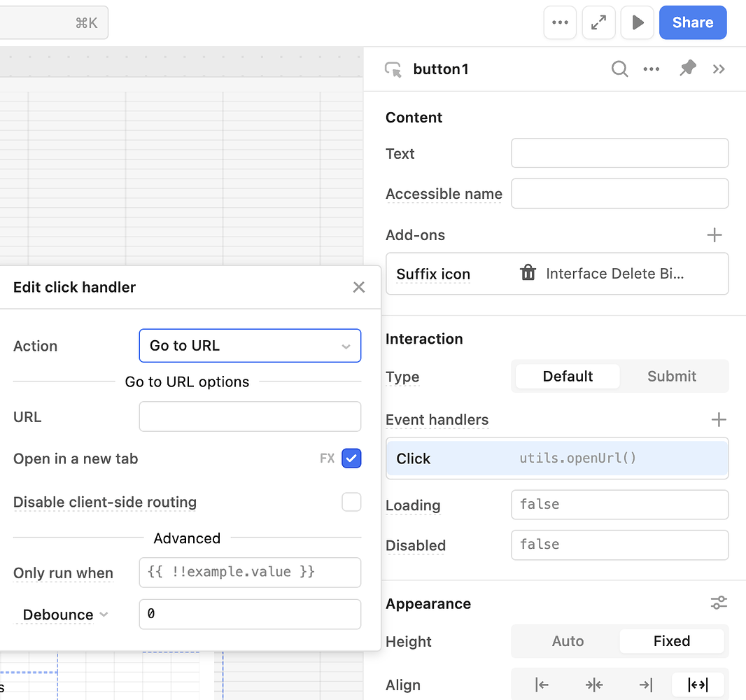Image resolution: width=746 pixels, height=700 pixels.
Task: Click the Debounce value field
Action: coord(250,614)
